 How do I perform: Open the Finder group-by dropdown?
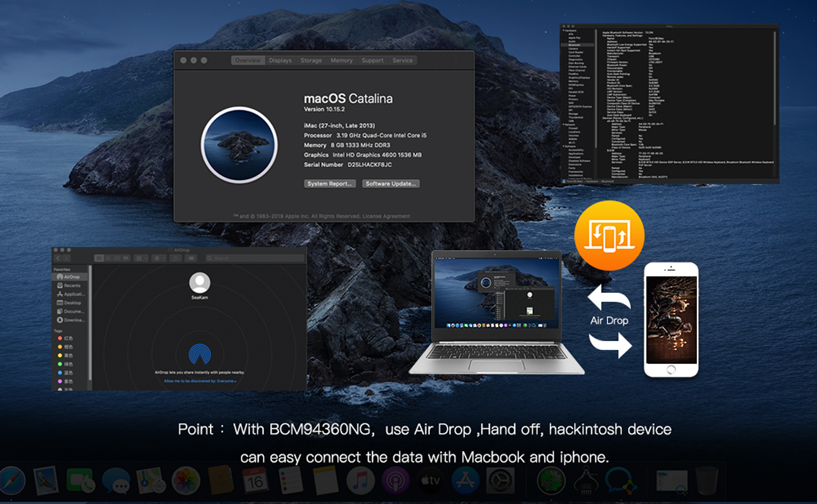click(141, 258)
